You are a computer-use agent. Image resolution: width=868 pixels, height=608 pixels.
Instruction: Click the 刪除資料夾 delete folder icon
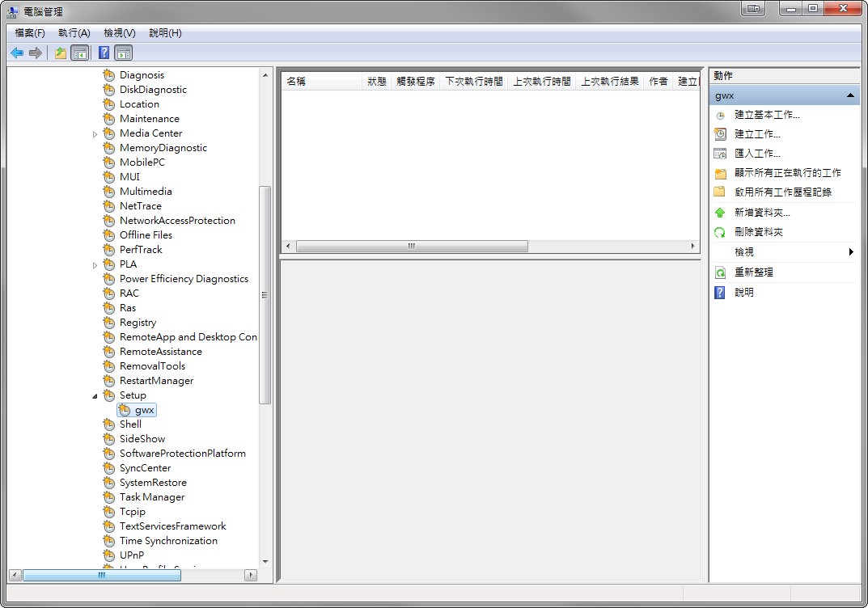click(720, 232)
